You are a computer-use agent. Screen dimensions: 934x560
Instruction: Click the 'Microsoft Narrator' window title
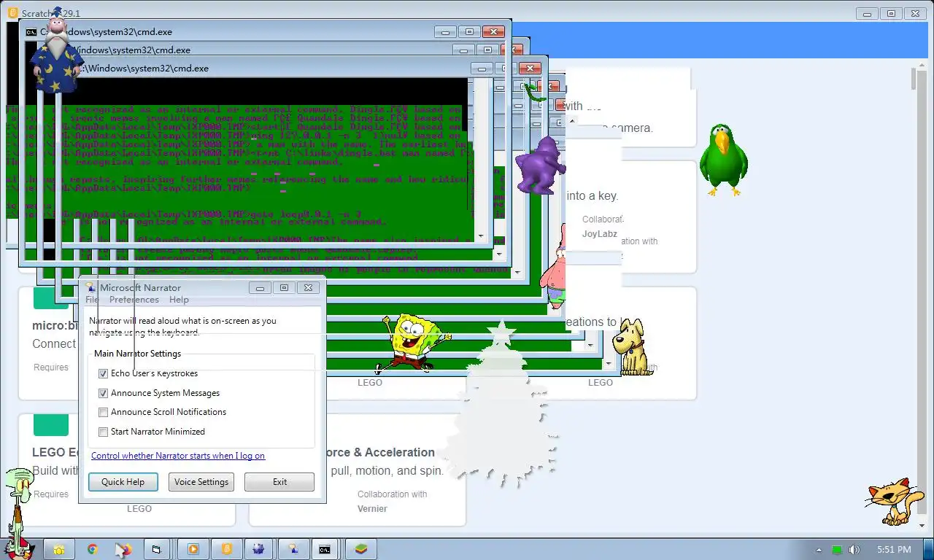pyautogui.click(x=140, y=287)
